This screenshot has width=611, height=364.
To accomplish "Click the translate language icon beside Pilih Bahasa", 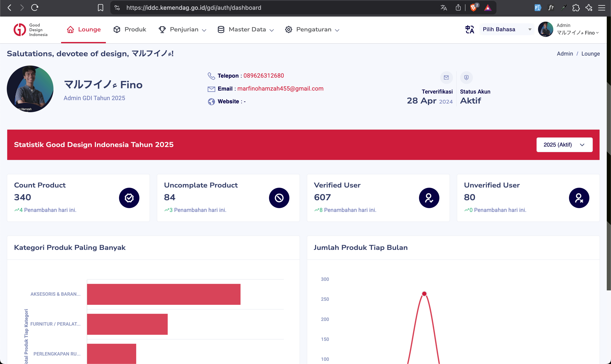I will [x=469, y=29].
